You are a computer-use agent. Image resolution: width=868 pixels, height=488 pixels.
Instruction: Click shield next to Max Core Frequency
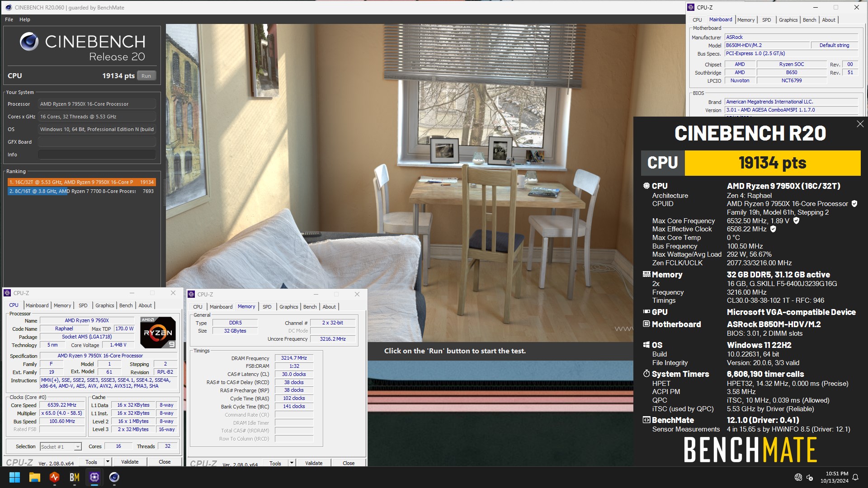click(796, 221)
